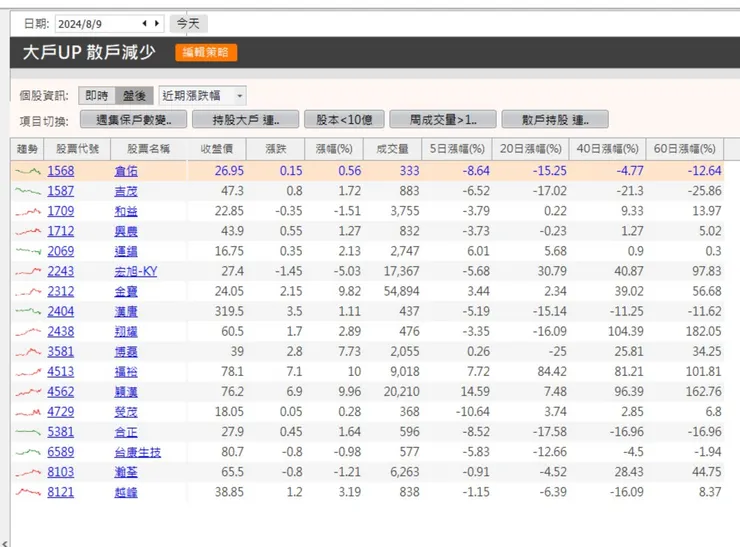Click the trend sparkline for stock 4513
740x547 pixels.
pyautogui.click(x=28, y=371)
